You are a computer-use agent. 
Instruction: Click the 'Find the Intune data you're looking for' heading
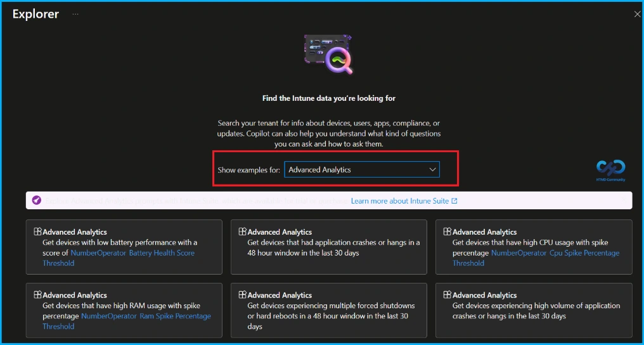[328, 98]
